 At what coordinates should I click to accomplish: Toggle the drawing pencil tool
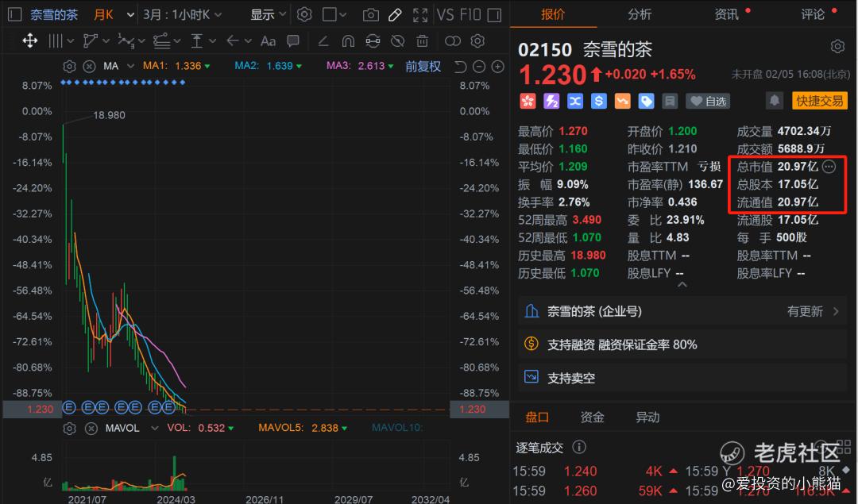(x=395, y=15)
